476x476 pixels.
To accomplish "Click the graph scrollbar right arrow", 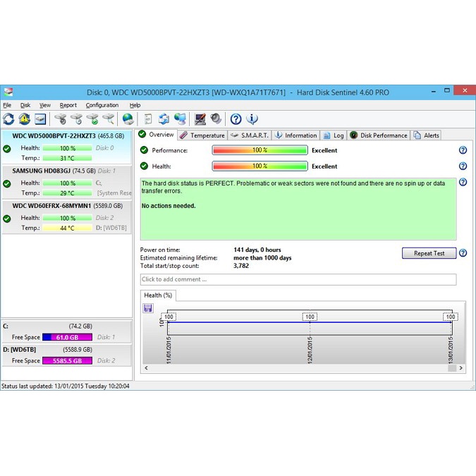I will point(460,368).
